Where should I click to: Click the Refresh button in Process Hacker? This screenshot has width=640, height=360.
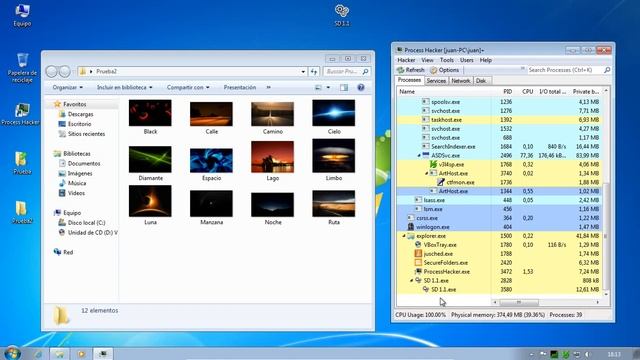(x=411, y=70)
